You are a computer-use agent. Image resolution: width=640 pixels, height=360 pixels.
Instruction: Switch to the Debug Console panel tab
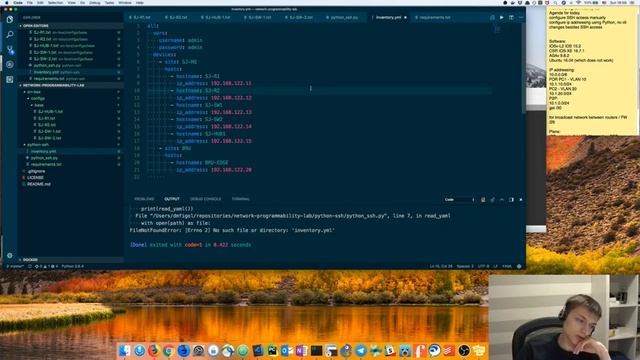point(205,199)
